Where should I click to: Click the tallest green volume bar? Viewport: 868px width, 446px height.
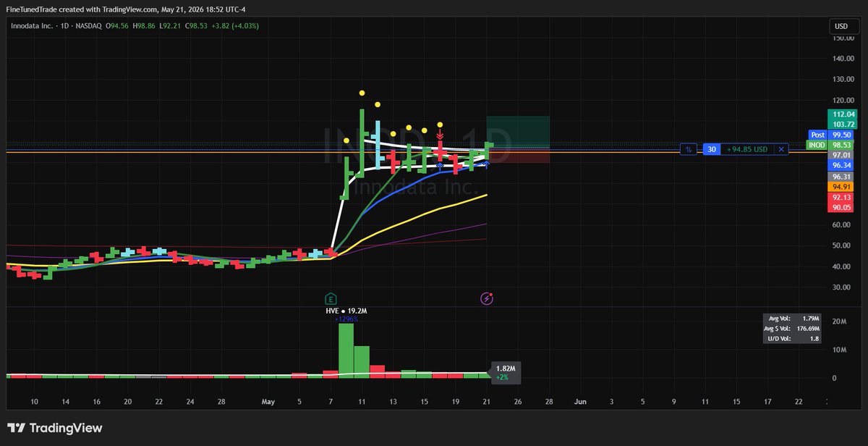(346, 350)
